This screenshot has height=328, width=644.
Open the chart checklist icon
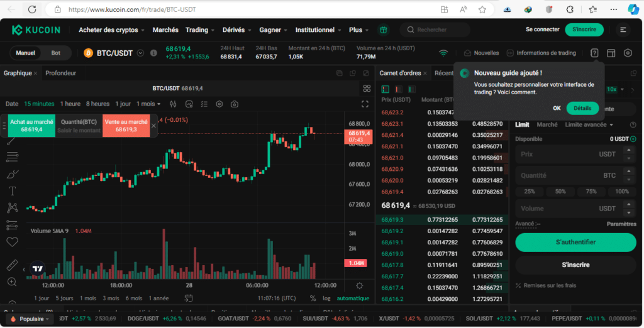pos(204,104)
